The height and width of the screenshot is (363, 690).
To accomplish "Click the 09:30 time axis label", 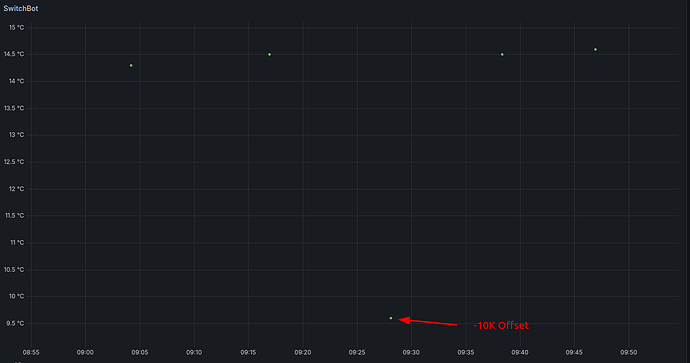I will click(x=411, y=352).
